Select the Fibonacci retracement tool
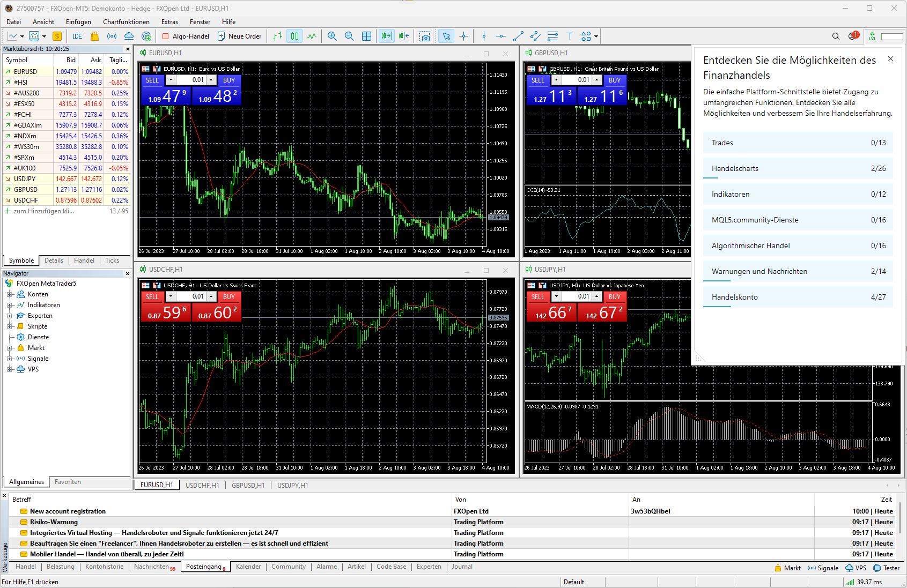The height and width of the screenshot is (588, 907). pyautogui.click(x=552, y=36)
